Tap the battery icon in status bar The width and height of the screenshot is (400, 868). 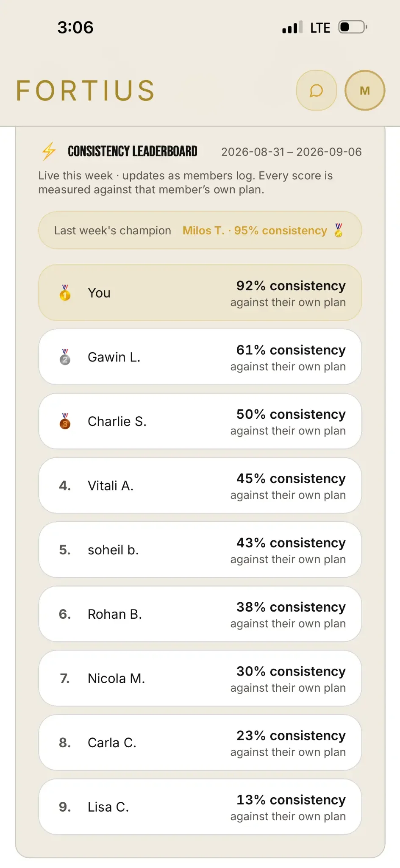point(353,27)
